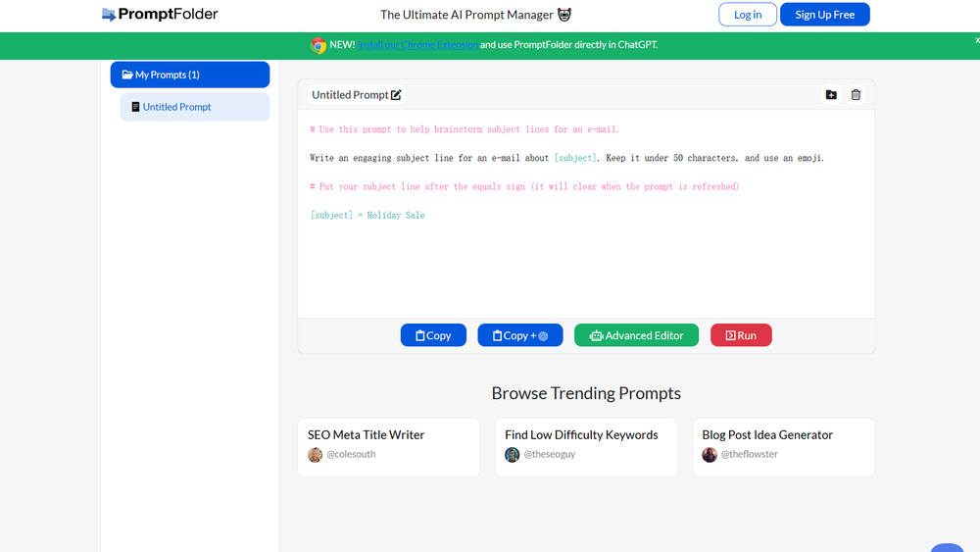
Task: Click the first pink comment line
Action: 464,129
